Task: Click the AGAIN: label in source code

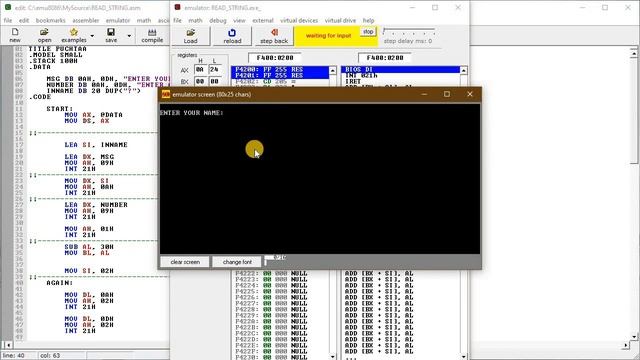Action: [60, 283]
